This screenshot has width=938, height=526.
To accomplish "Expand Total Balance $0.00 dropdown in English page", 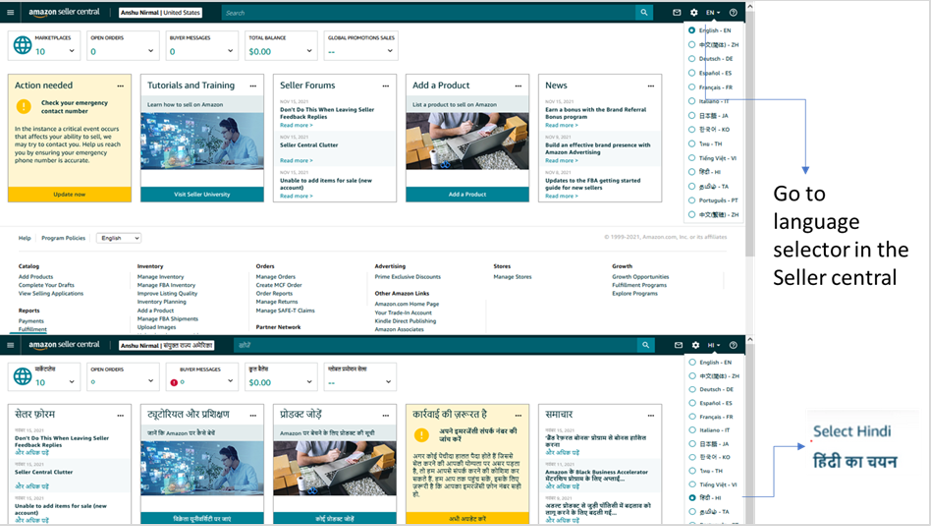I will 309,51.
